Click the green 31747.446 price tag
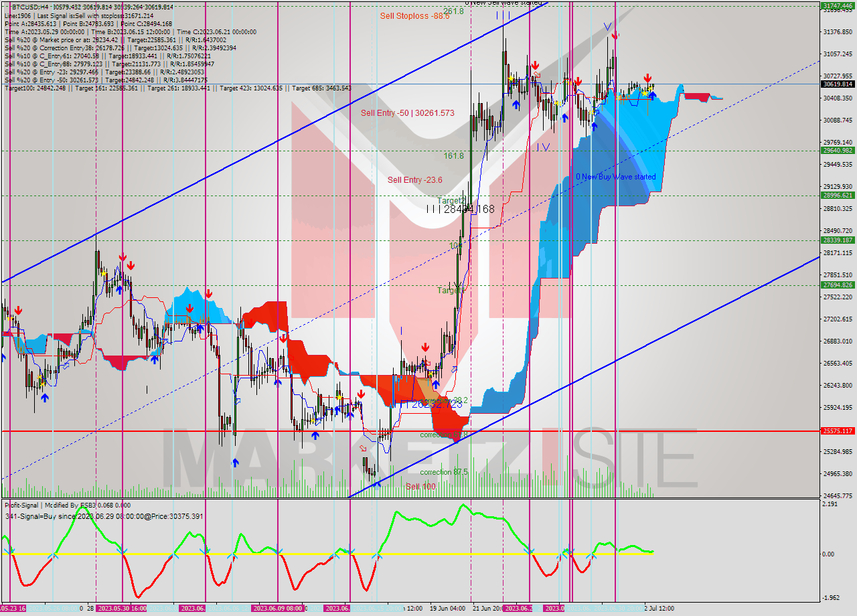The image size is (857, 616). [x=837, y=5]
